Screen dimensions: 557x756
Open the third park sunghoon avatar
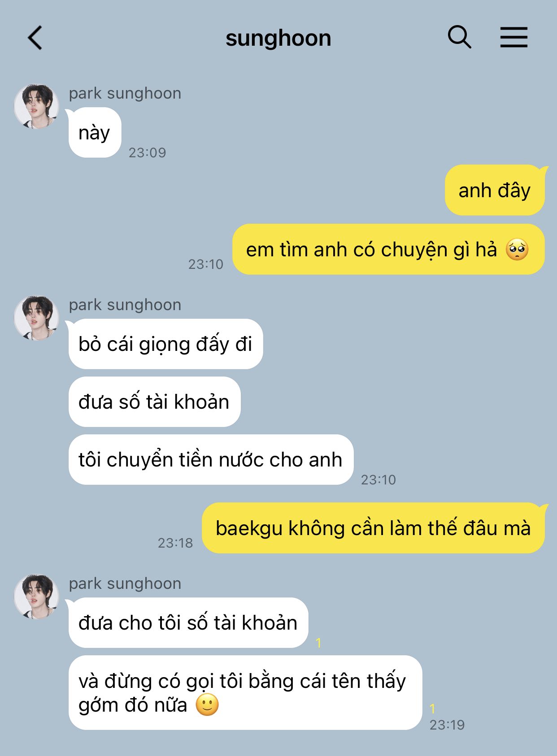pyautogui.click(x=36, y=597)
